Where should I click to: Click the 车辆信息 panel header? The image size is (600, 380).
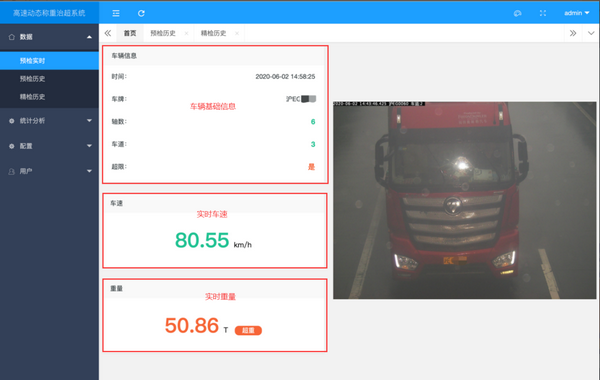(214, 56)
